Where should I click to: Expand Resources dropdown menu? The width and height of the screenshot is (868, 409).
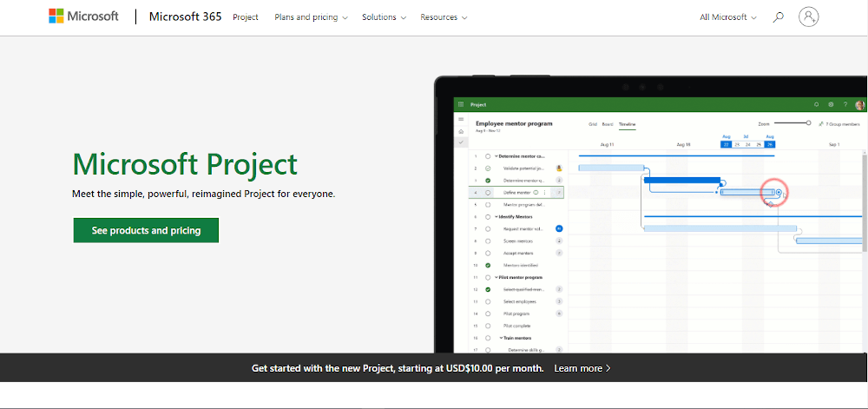pos(444,17)
